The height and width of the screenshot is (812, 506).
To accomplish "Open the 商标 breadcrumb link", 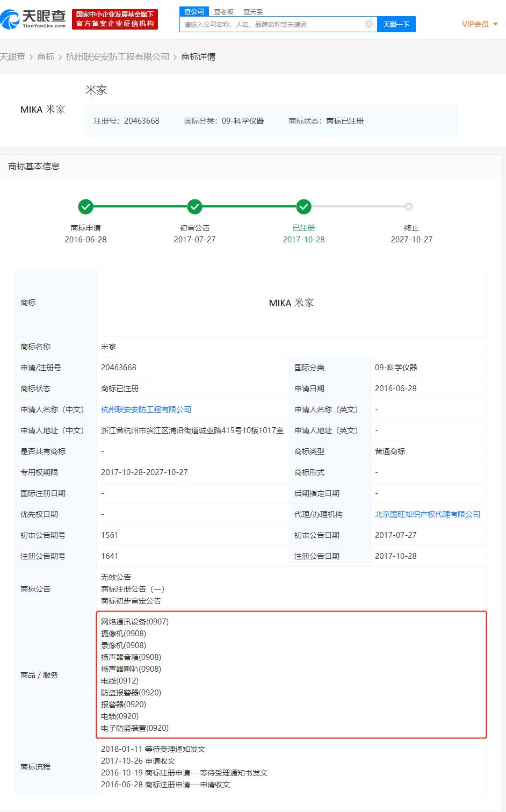I will click(46, 56).
